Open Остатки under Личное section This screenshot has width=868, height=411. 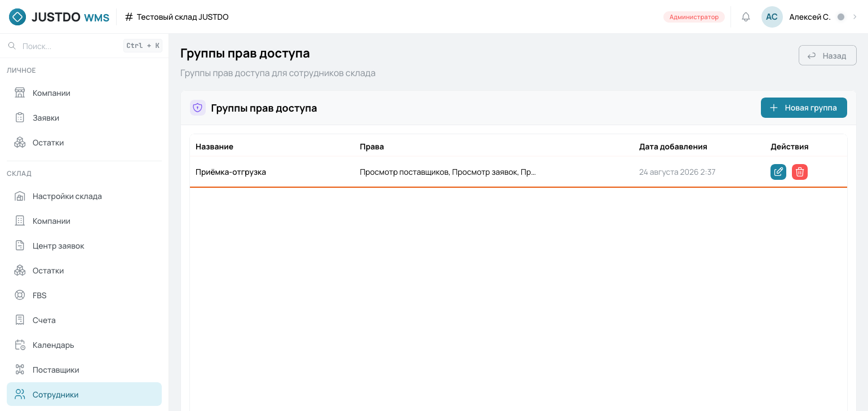coord(84,143)
